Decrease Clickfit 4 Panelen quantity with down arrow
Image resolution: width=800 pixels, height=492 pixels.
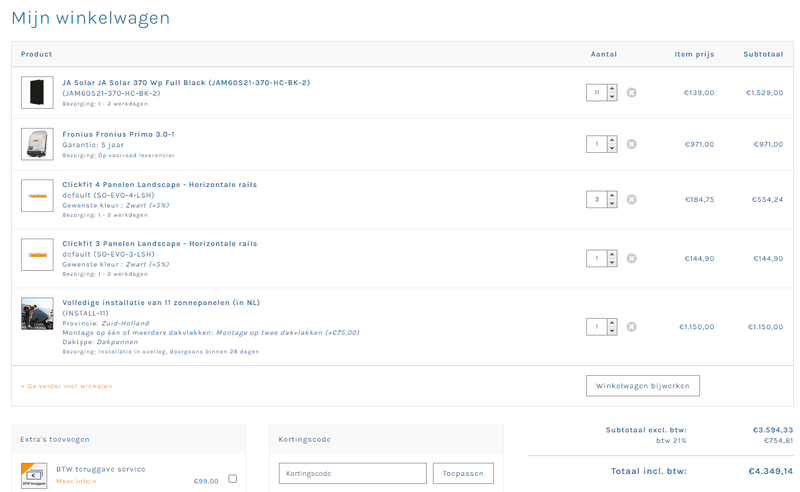point(612,203)
